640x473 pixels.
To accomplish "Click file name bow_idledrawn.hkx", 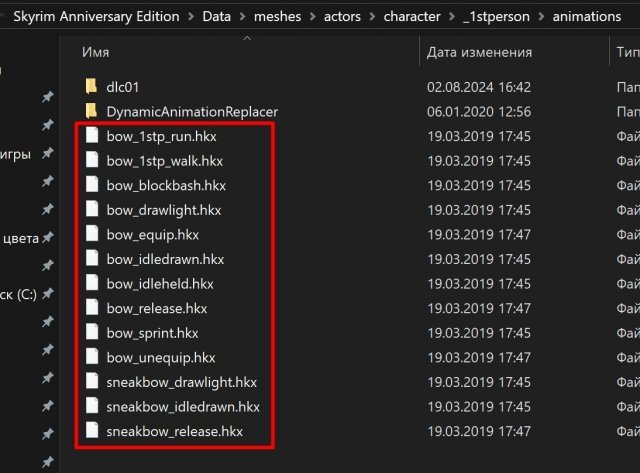I will [x=165, y=259].
